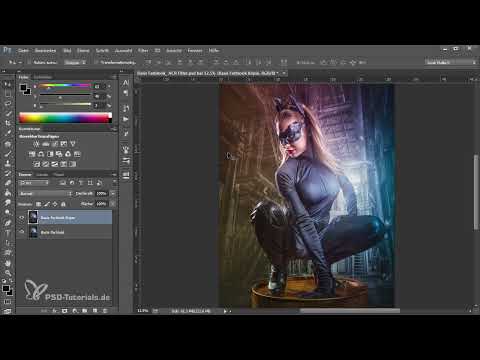Screen dimensions: 480x360
Task: Open the Fenster menu
Action: [x=195, y=51]
